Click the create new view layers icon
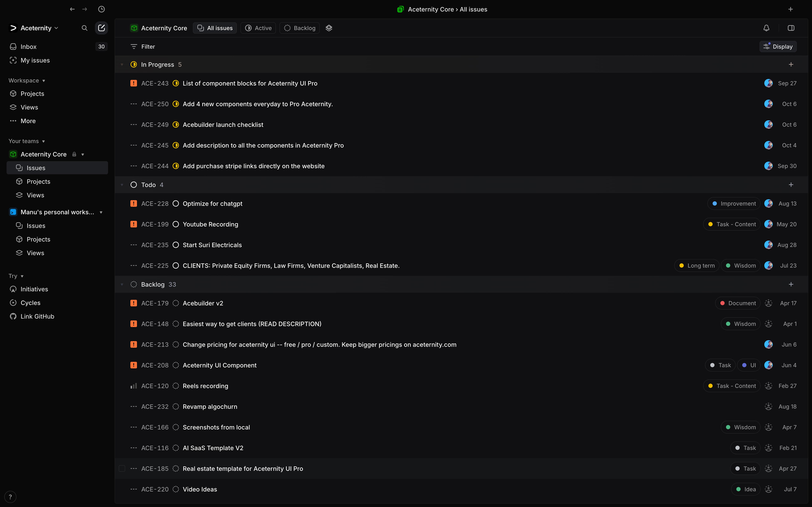This screenshot has width=812, height=507. click(329, 28)
